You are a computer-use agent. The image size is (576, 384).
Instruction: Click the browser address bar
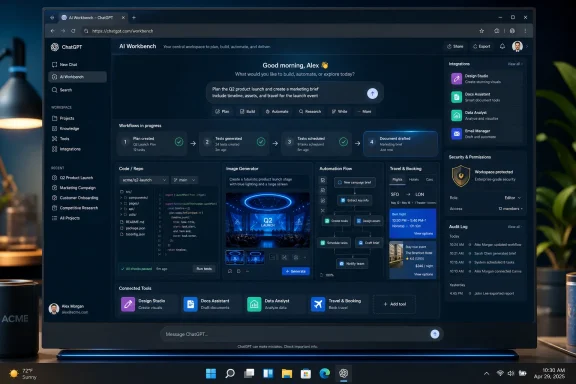[279, 31]
